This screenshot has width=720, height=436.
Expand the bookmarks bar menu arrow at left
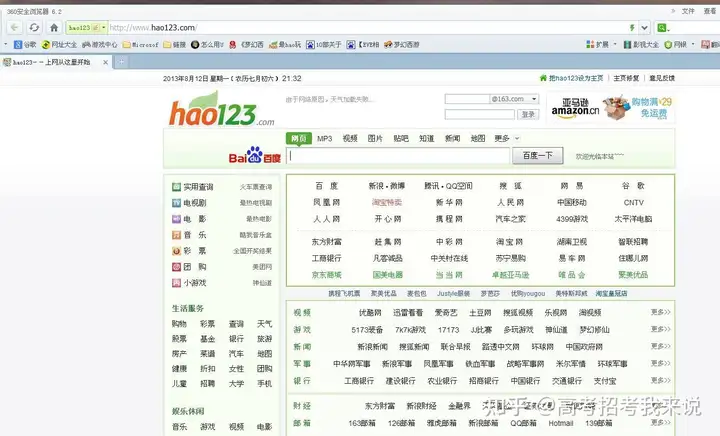click(x=6, y=45)
